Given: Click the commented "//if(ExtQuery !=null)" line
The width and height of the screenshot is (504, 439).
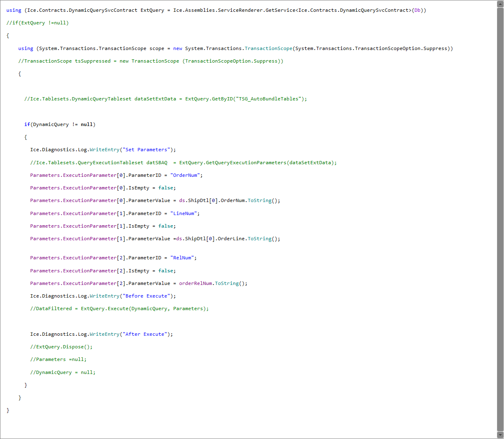Looking at the screenshot, I should [37, 23].
